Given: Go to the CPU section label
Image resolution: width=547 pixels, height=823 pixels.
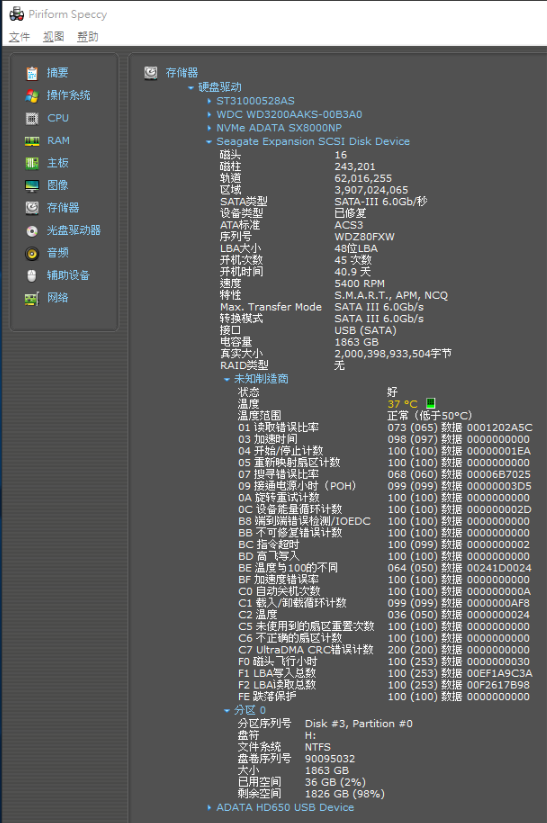Looking at the screenshot, I should [58, 118].
